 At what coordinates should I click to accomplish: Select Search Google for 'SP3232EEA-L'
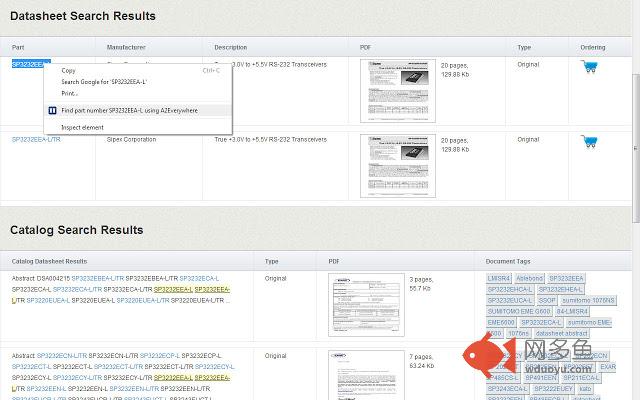click(x=138, y=82)
